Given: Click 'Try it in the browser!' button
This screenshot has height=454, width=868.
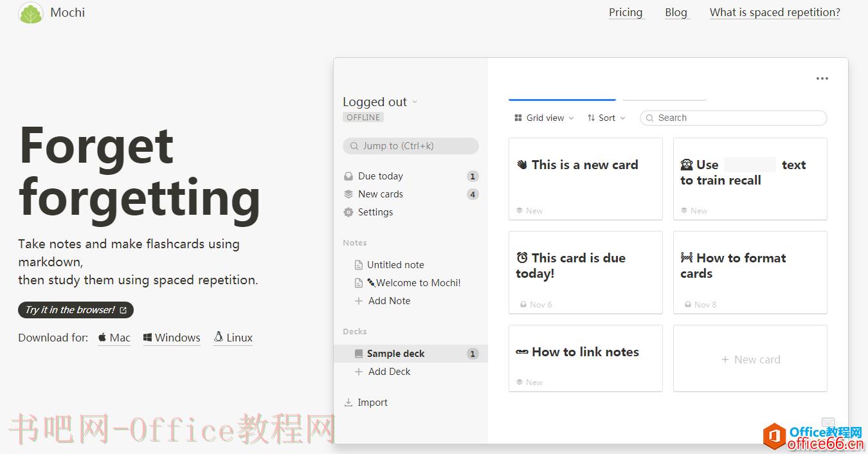Looking at the screenshot, I should point(76,310).
